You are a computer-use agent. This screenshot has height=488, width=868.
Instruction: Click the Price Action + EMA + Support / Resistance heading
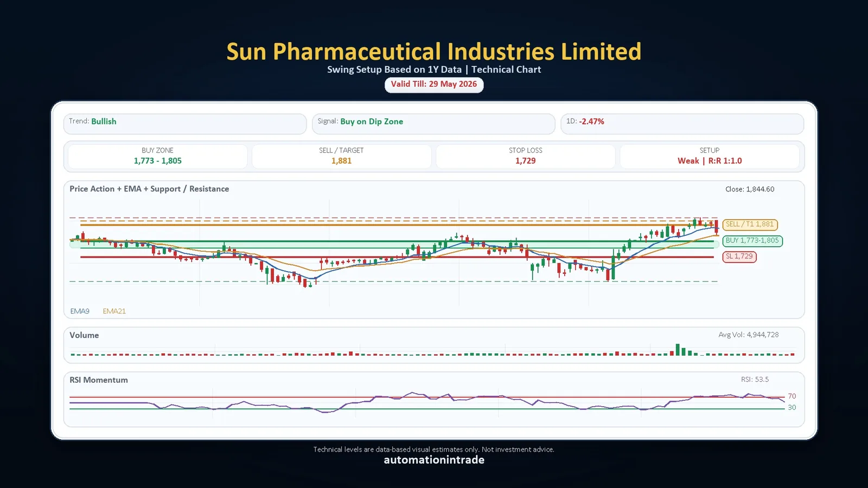(x=149, y=189)
